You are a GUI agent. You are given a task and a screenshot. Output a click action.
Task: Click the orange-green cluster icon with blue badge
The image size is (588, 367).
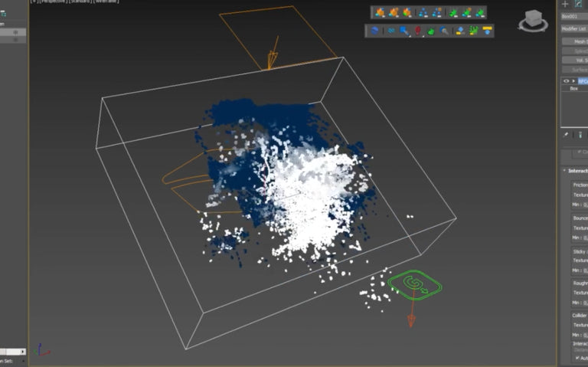click(407, 13)
